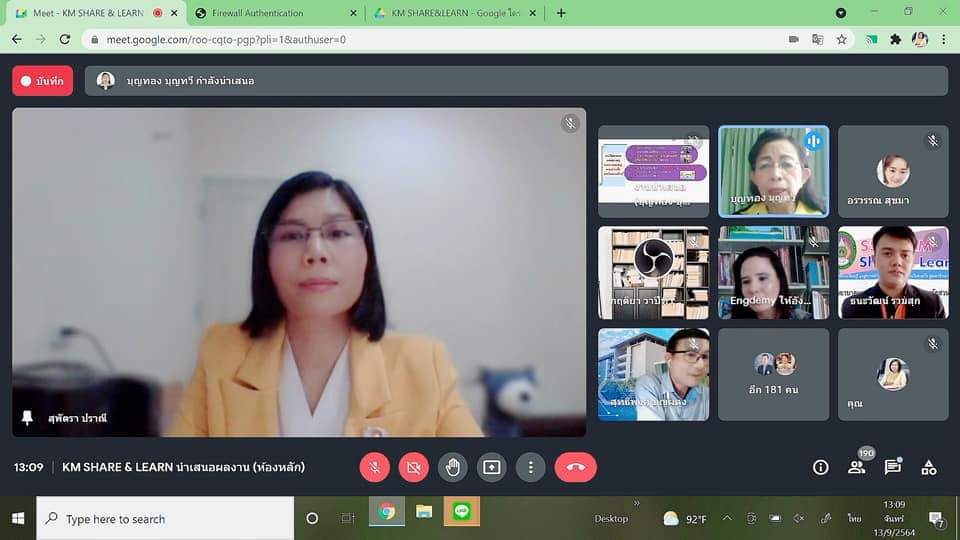This screenshot has height=540, width=960.
Task: Show the participants list with 190 badge
Action: (x=856, y=467)
